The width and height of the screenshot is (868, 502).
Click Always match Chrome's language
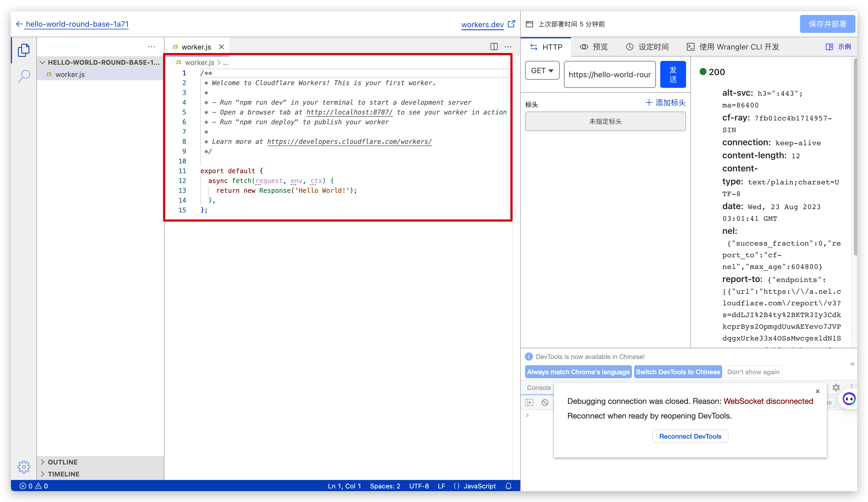pos(578,372)
